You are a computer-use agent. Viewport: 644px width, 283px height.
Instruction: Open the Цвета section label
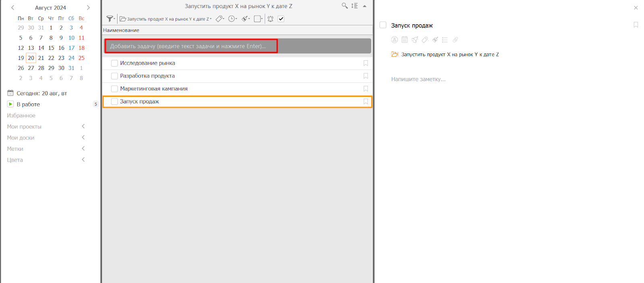click(15, 160)
